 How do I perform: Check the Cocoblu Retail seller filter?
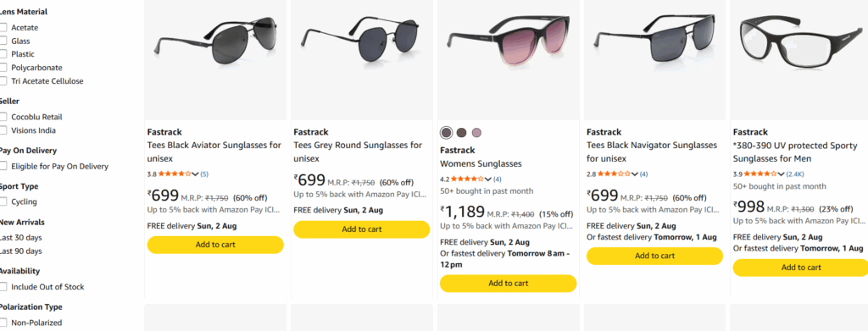point(3,117)
